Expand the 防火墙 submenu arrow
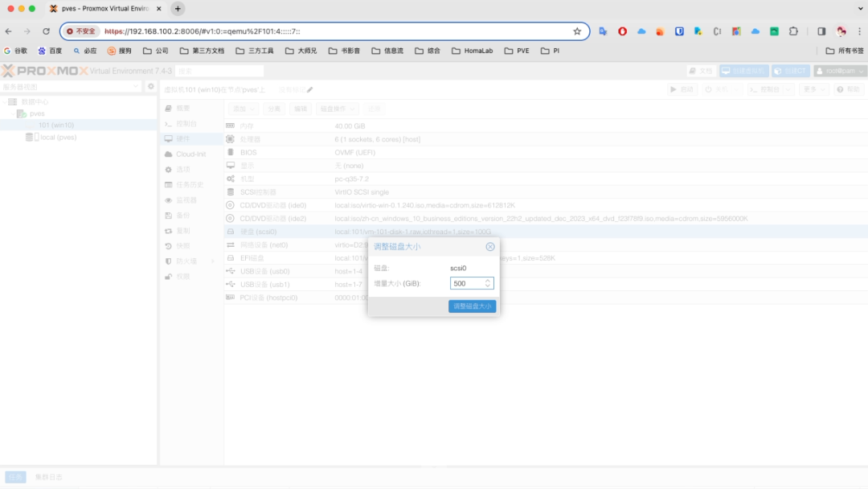868x489 pixels. pos(213,261)
